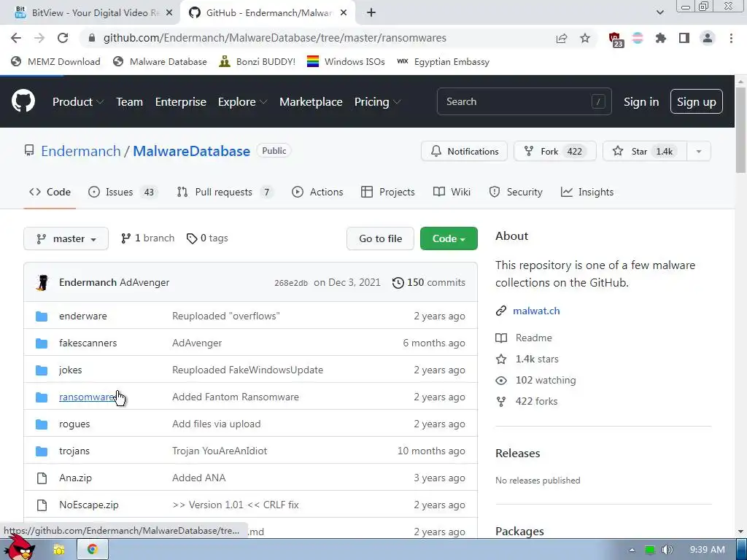Viewport: 747px width, 560px height.
Task: Open the 150 commits history link
Action: point(429,282)
